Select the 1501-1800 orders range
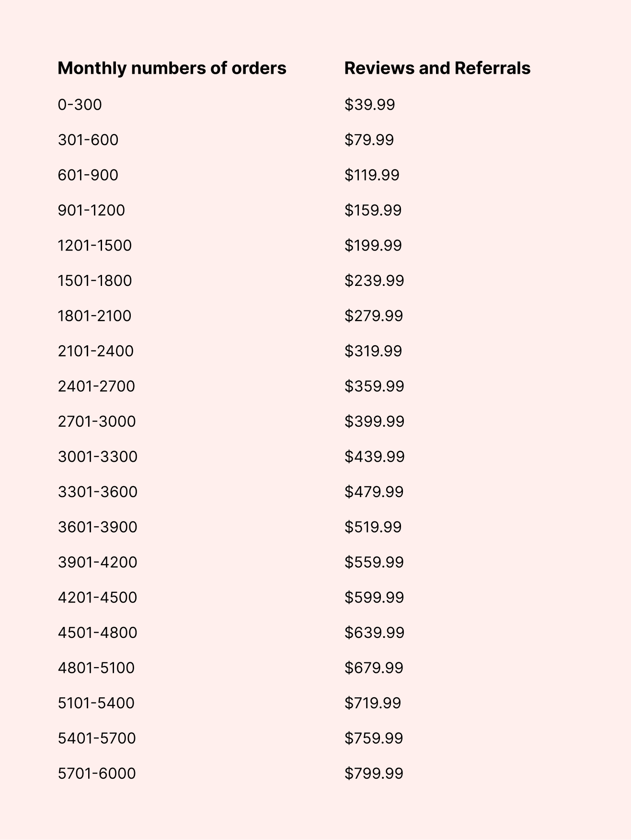Image resolution: width=631 pixels, height=840 pixels. tap(94, 281)
